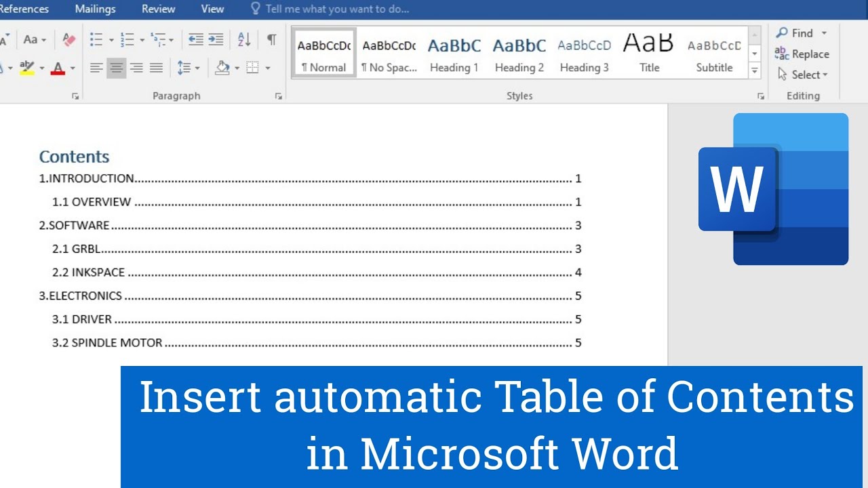Click the Tell me search field
Viewport: 868px width, 488px height.
338,9
